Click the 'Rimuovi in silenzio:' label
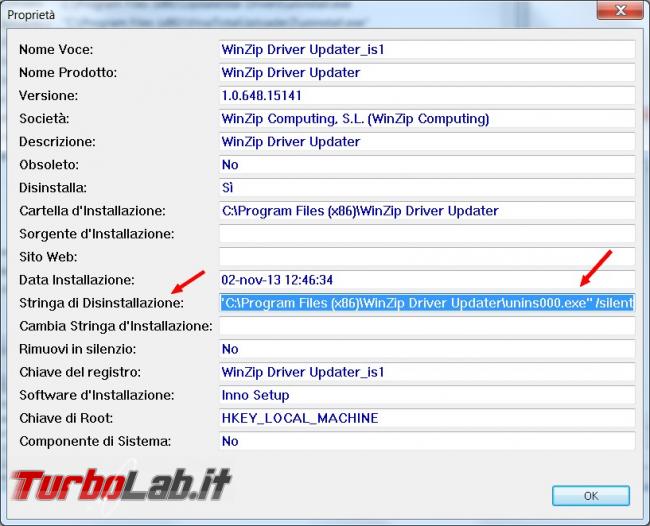The width and height of the screenshot is (650, 526). (x=78, y=349)
